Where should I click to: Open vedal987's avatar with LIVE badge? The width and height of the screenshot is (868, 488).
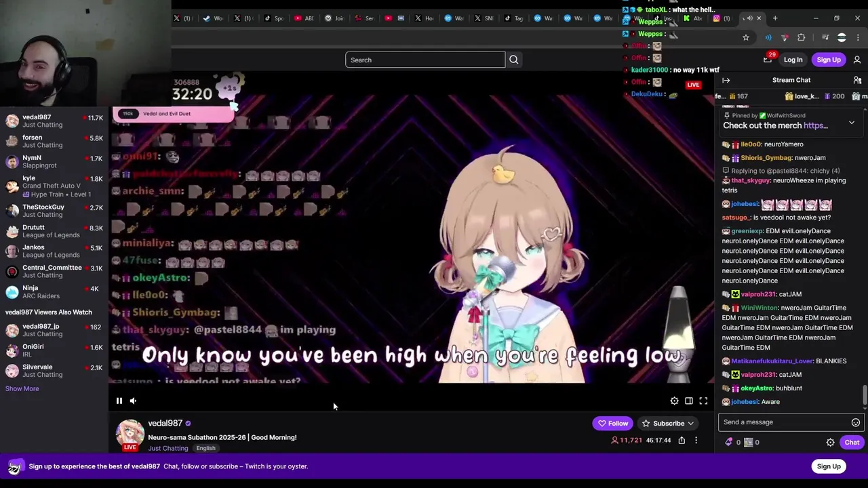130,435
